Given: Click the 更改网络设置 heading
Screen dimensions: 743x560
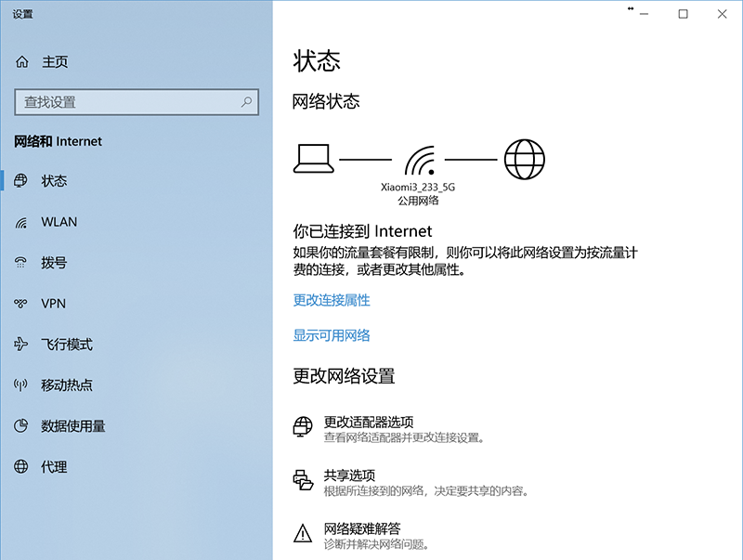Looking at the screenshot, I should coord(344,376).
